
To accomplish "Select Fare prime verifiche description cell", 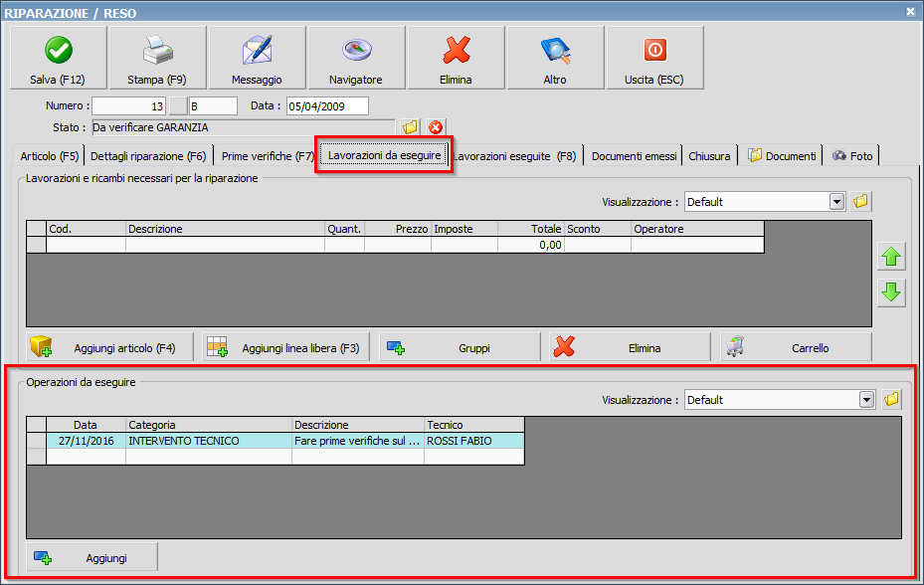I will pos(358,441).
